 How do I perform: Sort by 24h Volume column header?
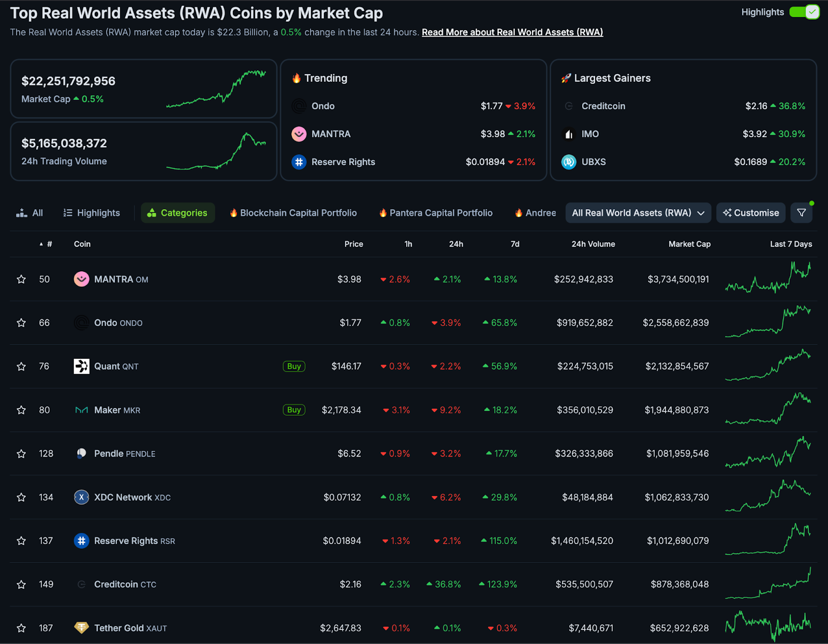(x=593, y=244)
